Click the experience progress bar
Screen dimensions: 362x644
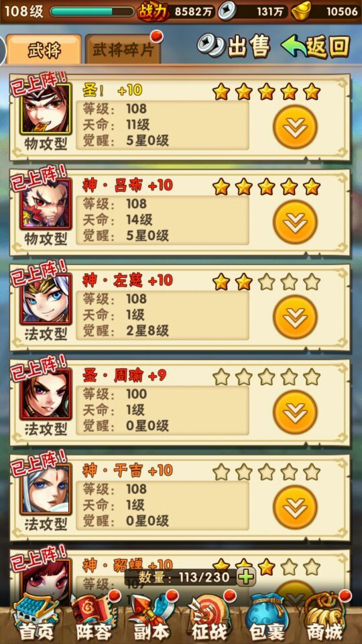click(x=93, y=11)
